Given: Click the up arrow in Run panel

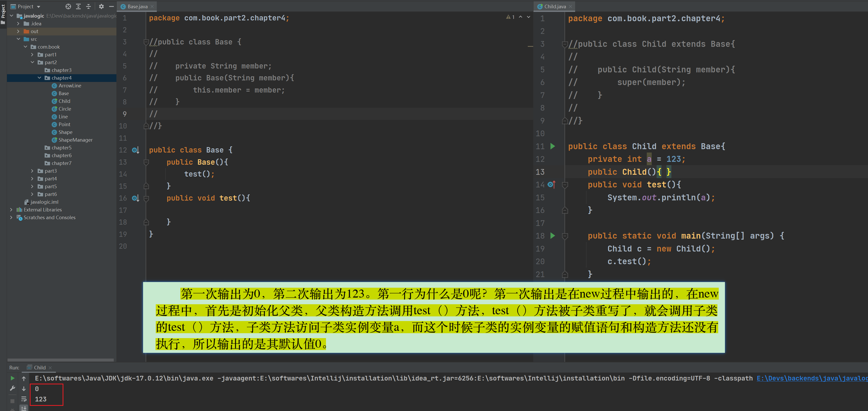Looking at the screenshot, I should [x=24, y=378].
